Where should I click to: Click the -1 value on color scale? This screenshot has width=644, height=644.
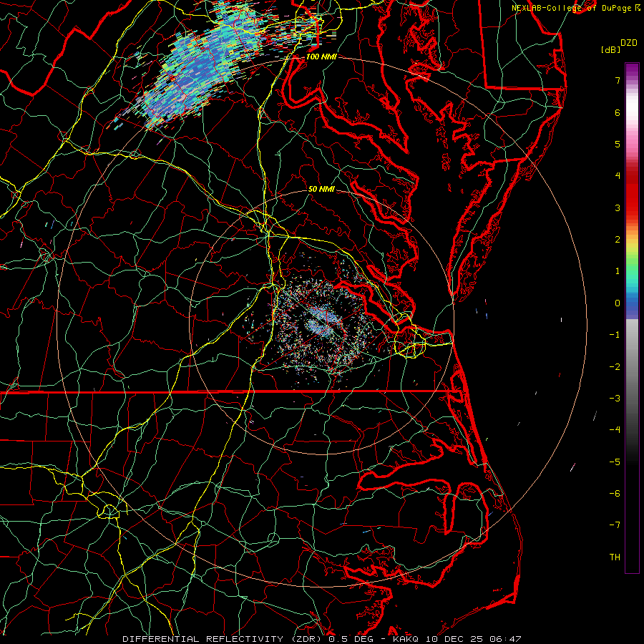pyautogui.click(x=615, y=335)
